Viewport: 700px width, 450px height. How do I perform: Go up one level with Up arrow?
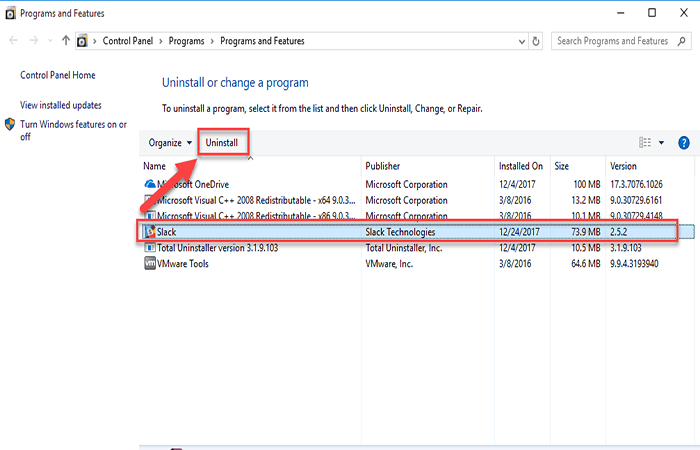tap(66, 41)
